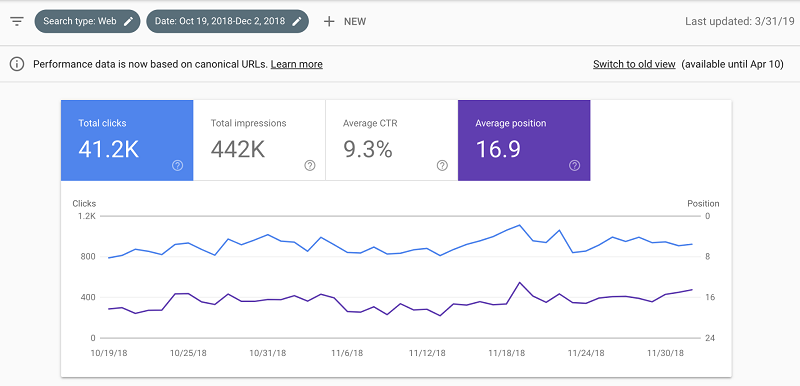The height and width of the screenshot is (386, 800).
Task: Click Switch to old view link
Action: click(x=634, y=64)
